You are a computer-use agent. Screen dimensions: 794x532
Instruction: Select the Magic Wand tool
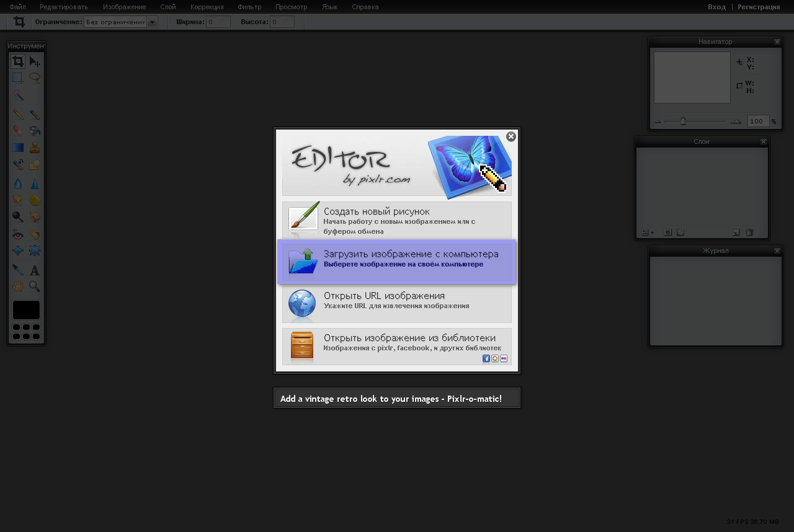[18, 95]
